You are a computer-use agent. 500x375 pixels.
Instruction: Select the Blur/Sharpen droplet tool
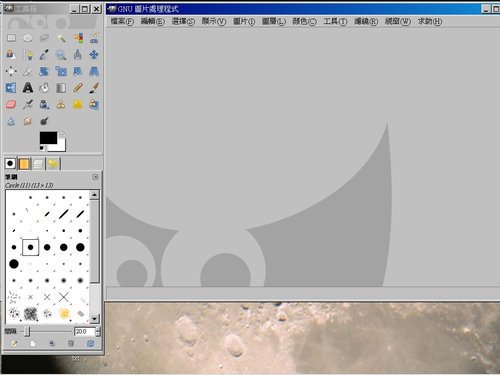click(11, 121)
